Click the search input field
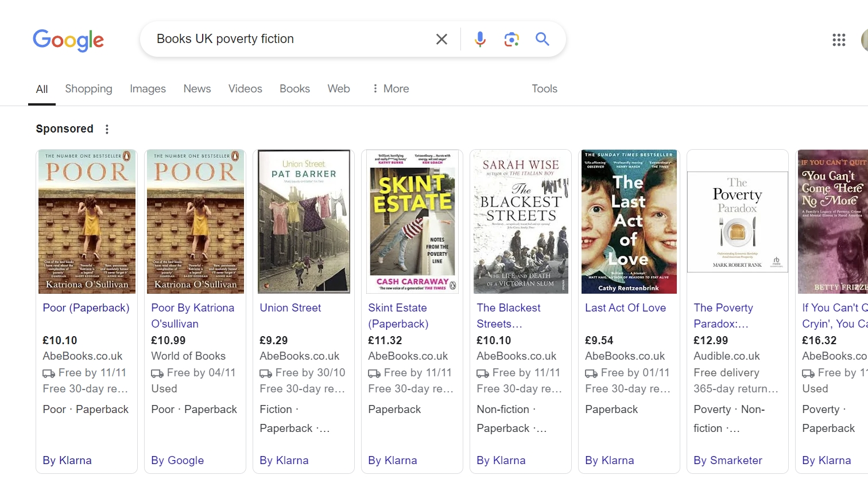The image size is (868, 479). pos(287,39)
